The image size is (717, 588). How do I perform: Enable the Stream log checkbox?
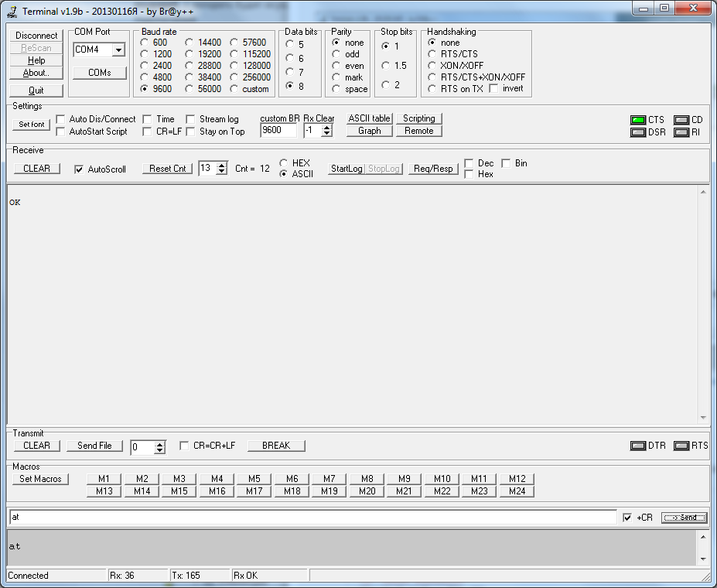coord(190,119)
